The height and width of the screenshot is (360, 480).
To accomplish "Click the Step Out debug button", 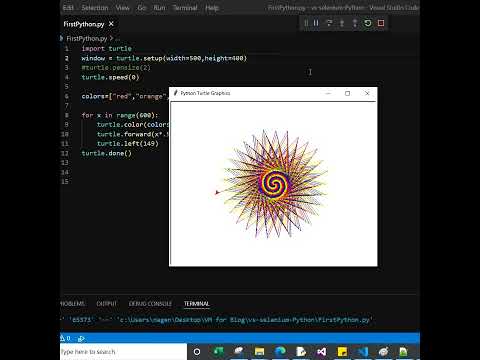I will tap(355, 23).
